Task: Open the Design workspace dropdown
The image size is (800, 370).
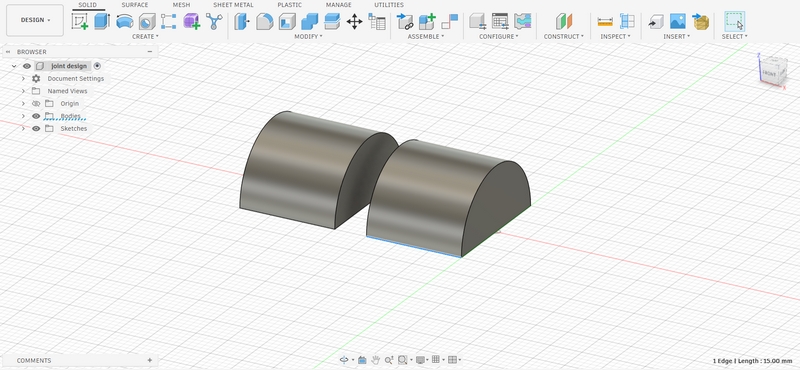Action: (x=35, y=20)
